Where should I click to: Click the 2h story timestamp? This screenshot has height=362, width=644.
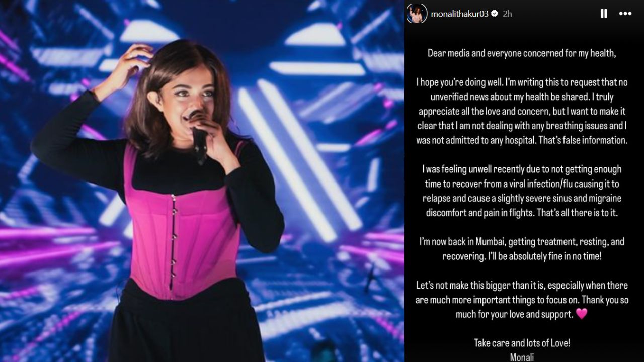point(507,14)
